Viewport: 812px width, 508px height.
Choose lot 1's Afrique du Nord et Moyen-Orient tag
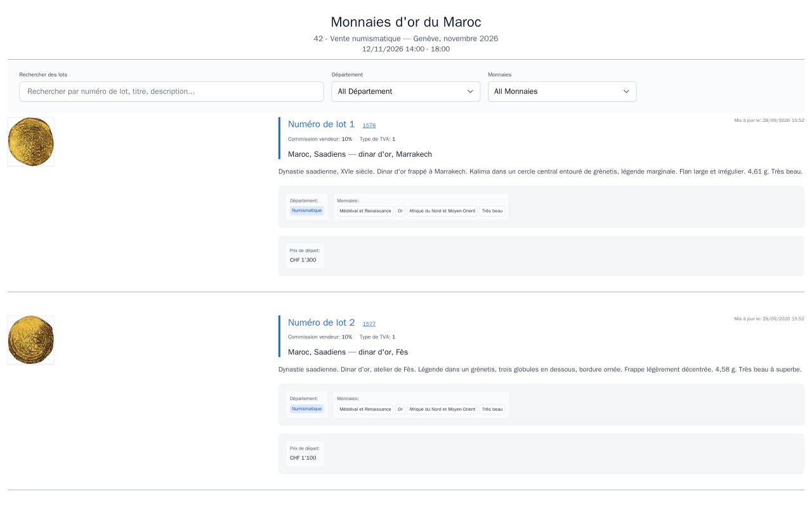442,211
